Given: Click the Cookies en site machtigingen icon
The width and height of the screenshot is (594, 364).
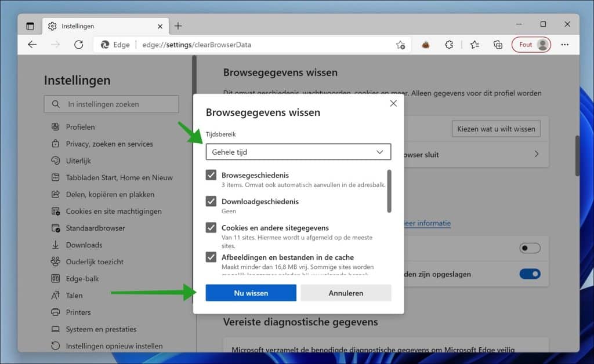Looking at the screenshot, I should tap(55, 211).
